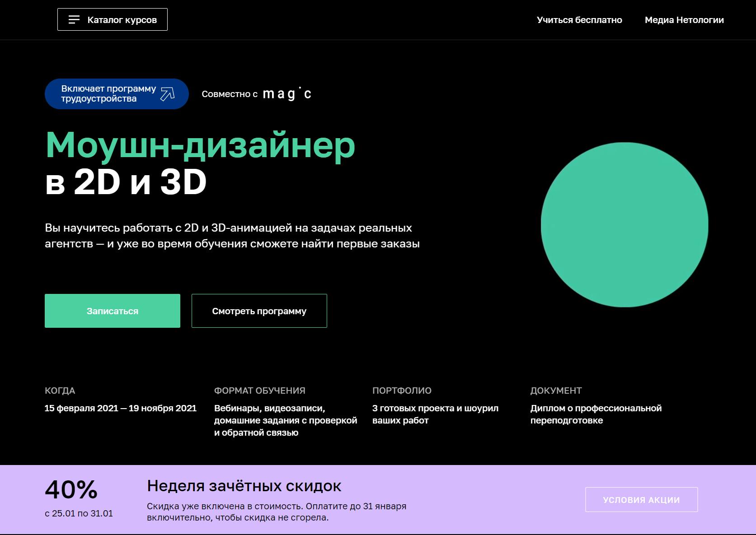Click the course description paragraph about 2D and 3D animation
756x535 pixels.
point(232,236)
